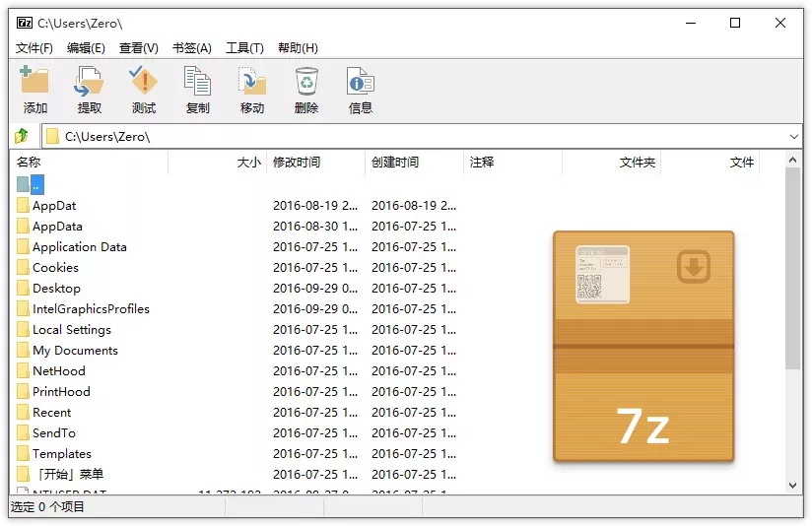Open the 书签(A) bookmarks menu
812x526 pixels.
pyautogui.click(x=191, y=47)
